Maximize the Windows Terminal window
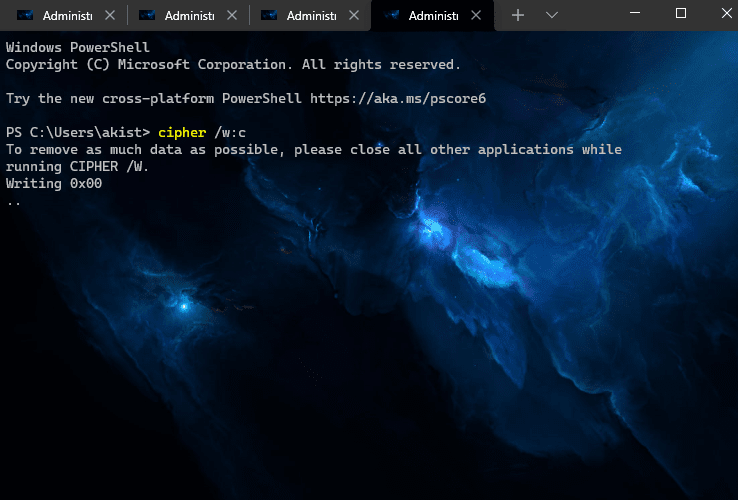Screen dimensions: 738x500 [x=681, y=13]
